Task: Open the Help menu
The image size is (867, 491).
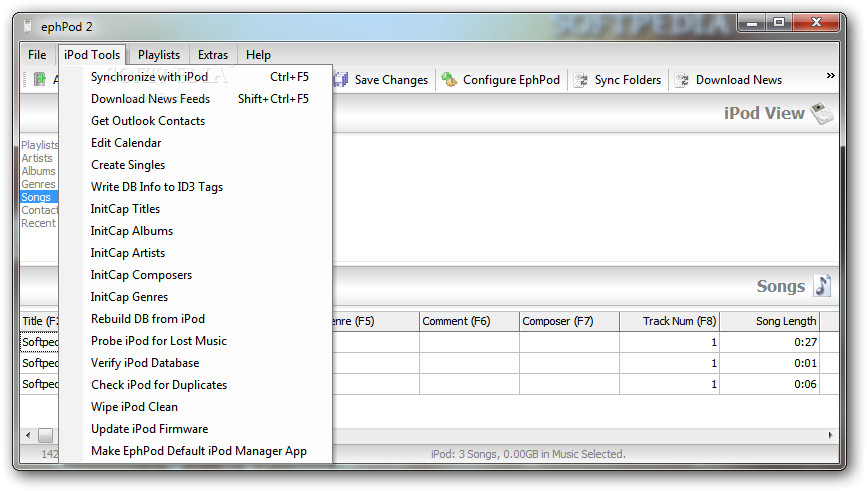Action: (258, 55)
